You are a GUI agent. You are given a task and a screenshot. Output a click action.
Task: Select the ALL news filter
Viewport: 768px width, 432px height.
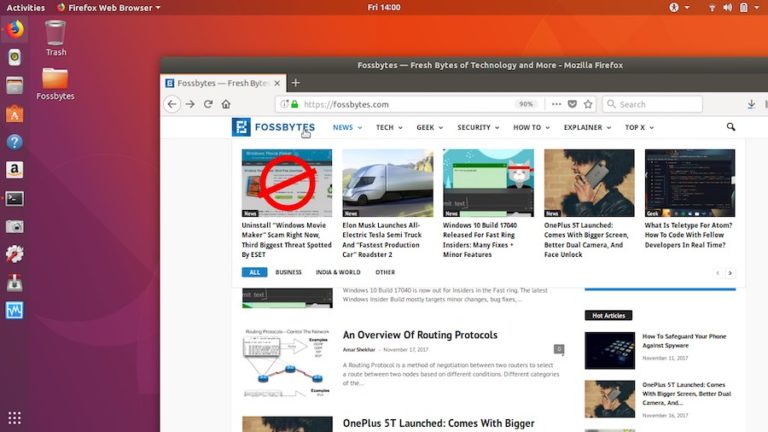pos(254,272)
